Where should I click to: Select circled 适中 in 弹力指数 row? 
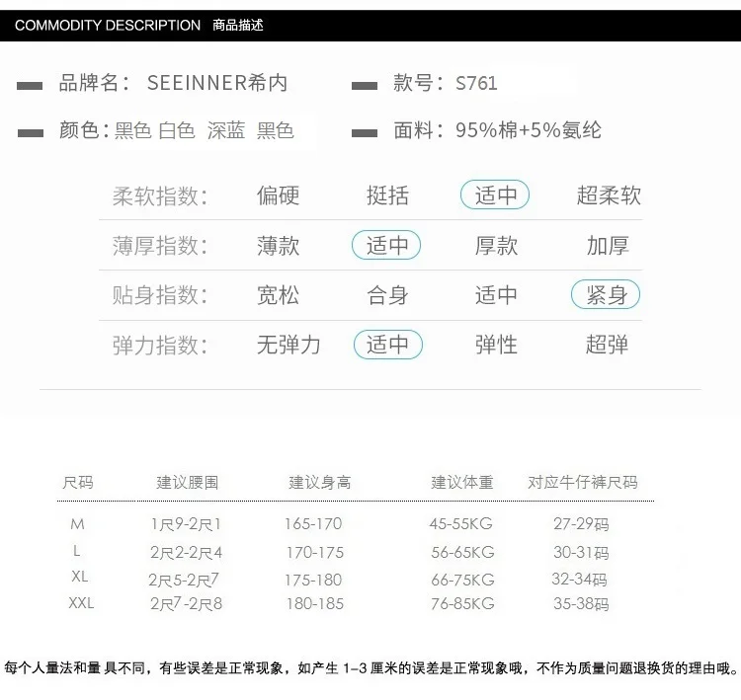tap(388, 345)
